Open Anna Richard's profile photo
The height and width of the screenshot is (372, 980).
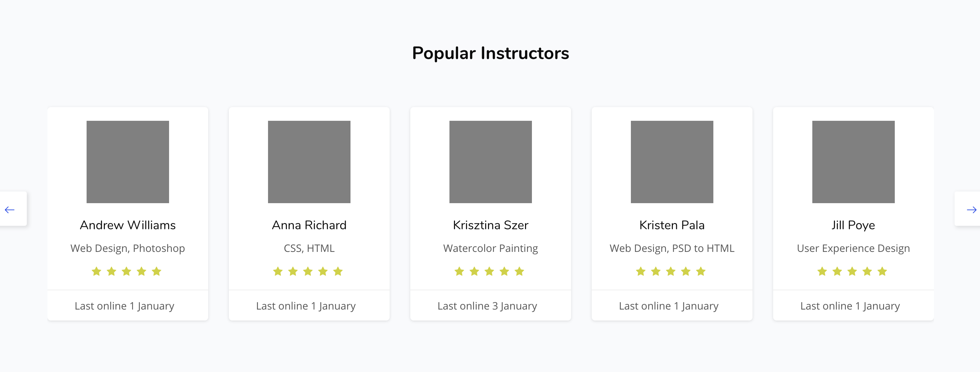(x=309, y=162)
